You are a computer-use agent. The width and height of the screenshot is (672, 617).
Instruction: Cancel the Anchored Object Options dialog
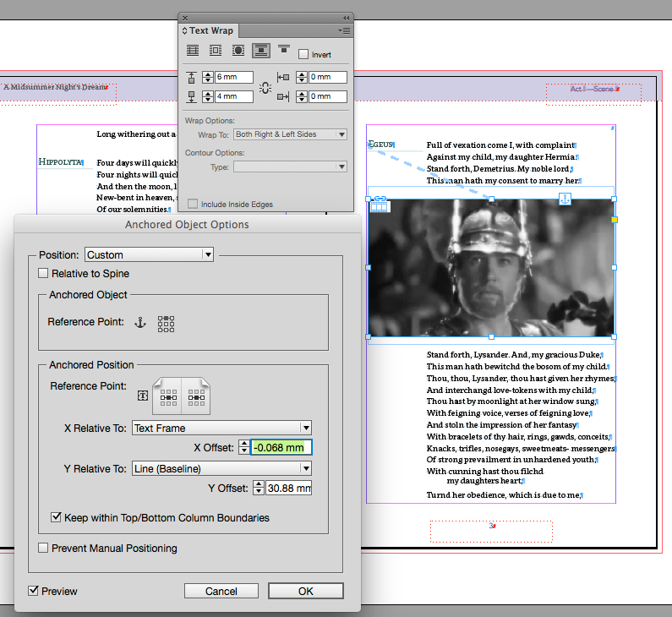(221, 591)
